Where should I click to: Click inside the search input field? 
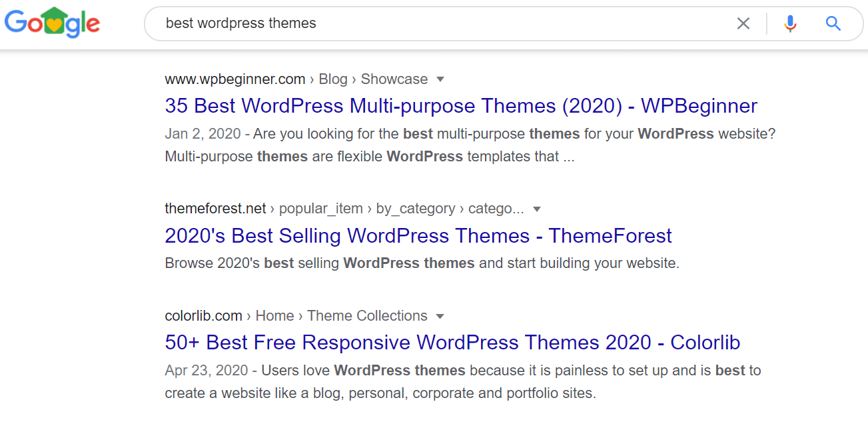[400, 23]
